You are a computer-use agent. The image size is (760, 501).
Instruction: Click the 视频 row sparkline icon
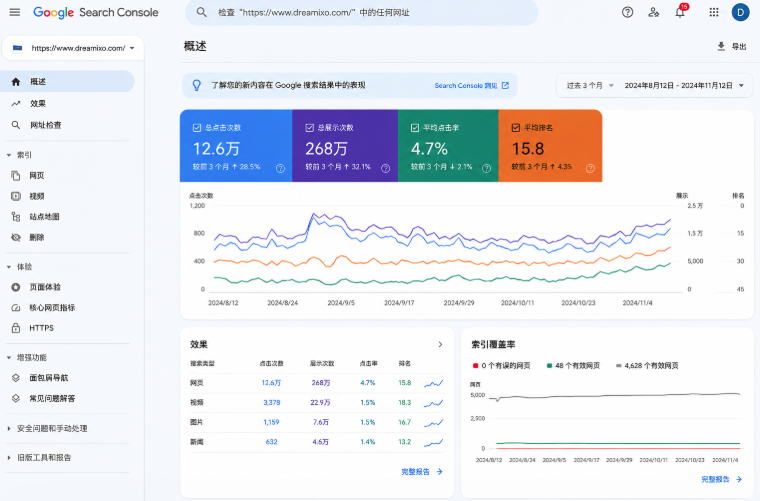coord(433,403)
